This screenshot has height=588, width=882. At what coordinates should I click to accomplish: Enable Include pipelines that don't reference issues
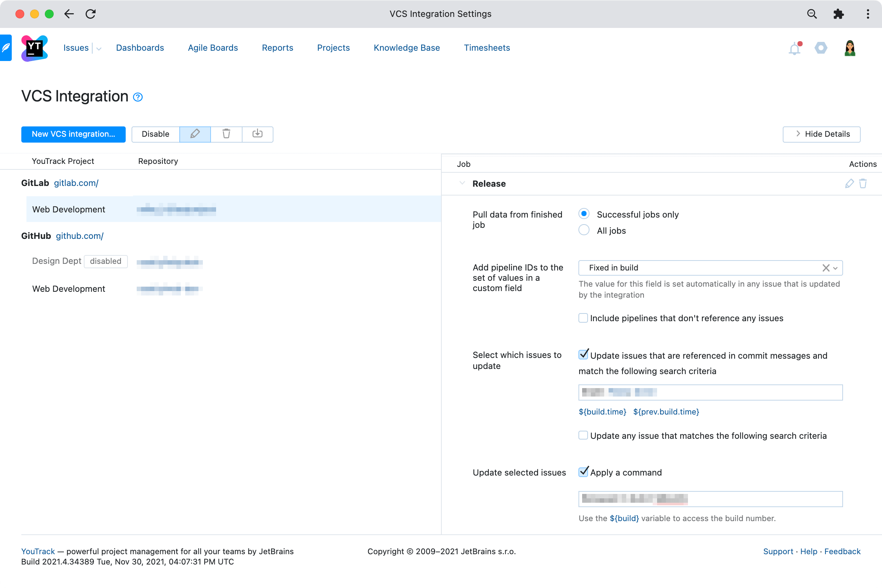(x=583, y=318)
